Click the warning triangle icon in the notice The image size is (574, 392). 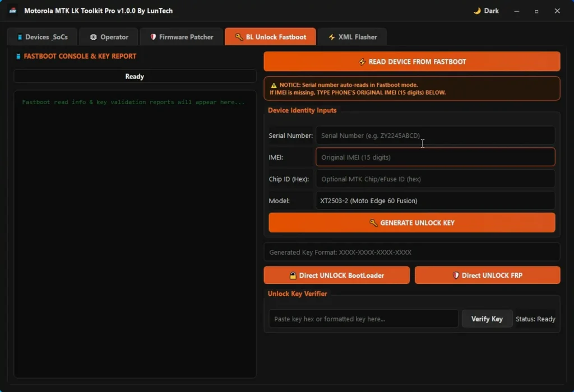274,85
